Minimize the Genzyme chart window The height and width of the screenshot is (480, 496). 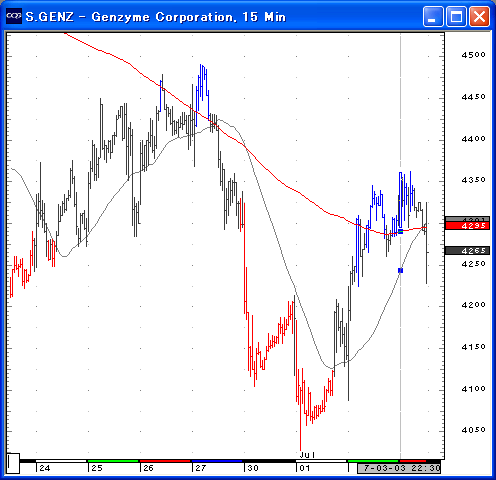433,16
